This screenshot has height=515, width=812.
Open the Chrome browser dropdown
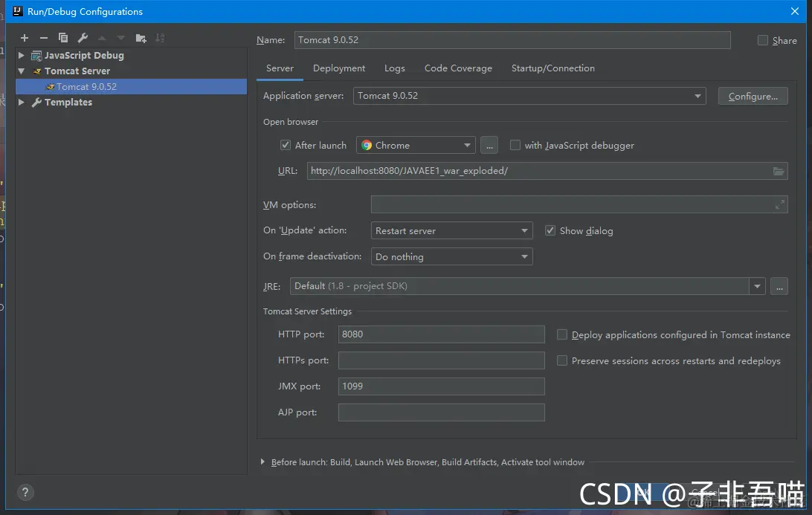(x=416, y=146)
